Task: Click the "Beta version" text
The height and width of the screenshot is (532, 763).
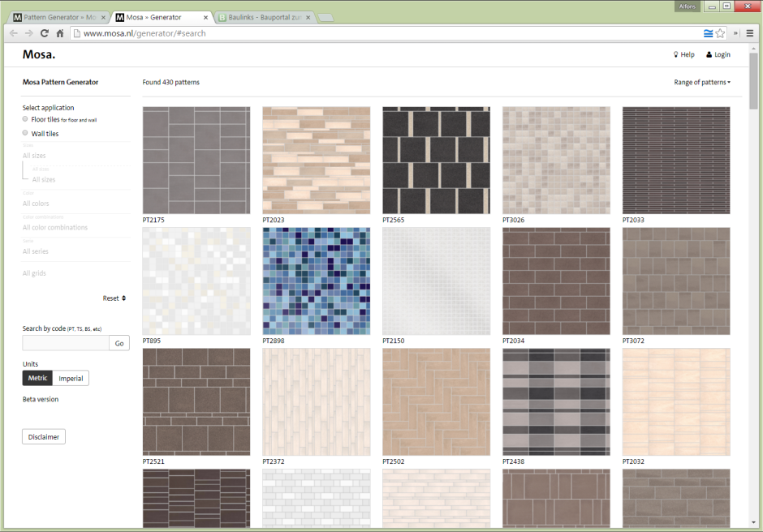Action: tap(41, 399)
